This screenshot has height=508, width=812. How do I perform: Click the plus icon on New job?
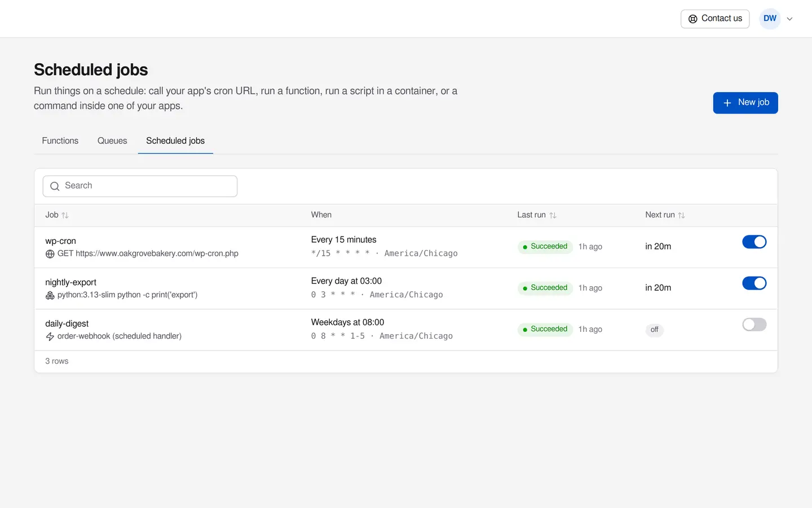pyautogui.click(x=727, y=103)
